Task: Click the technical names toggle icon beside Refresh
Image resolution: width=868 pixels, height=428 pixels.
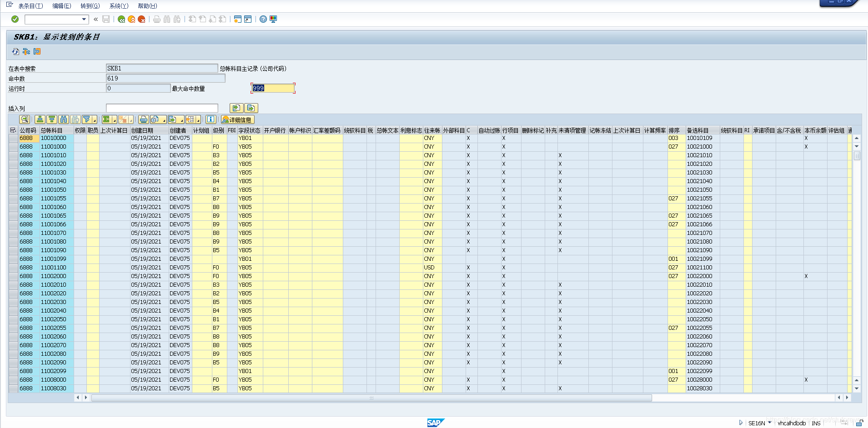Action: coord(26,51)
